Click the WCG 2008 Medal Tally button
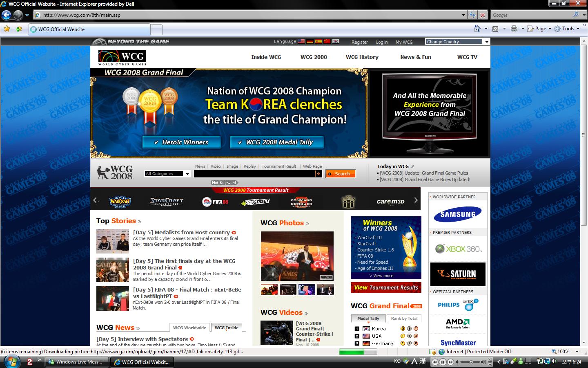Screen dimensions: 588x368 pos(276,142)
